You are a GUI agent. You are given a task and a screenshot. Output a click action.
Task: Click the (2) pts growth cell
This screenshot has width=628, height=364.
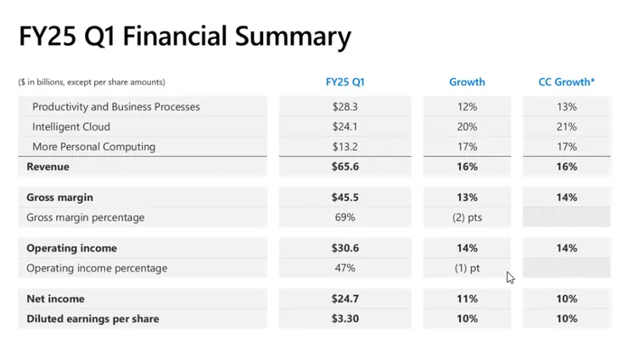coord(467,217)
